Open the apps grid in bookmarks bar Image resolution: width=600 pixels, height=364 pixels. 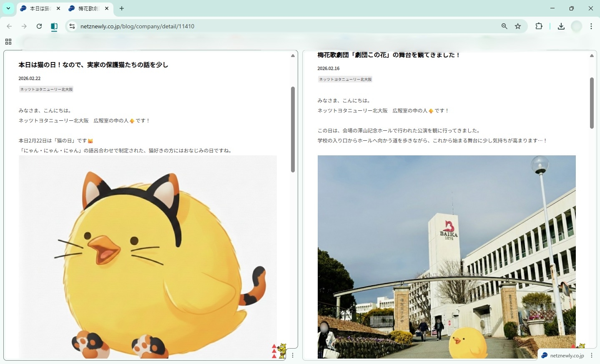[8, 42]
